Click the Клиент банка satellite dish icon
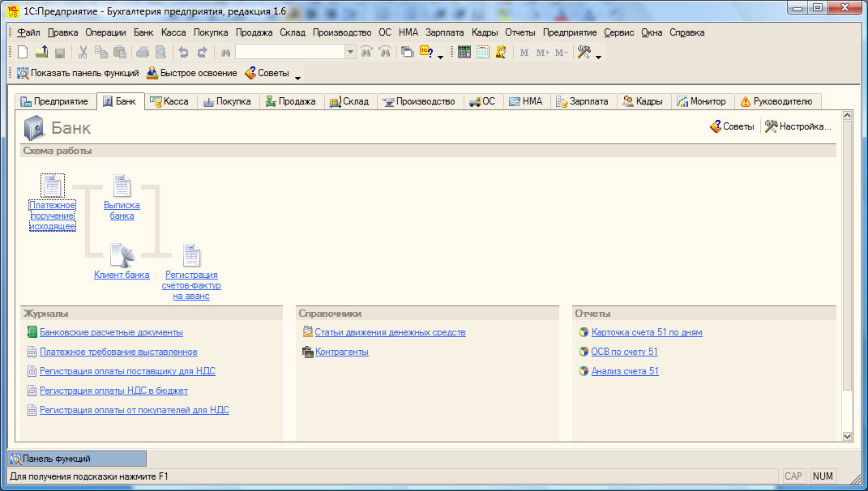The image size is (868, 491). 122,255
